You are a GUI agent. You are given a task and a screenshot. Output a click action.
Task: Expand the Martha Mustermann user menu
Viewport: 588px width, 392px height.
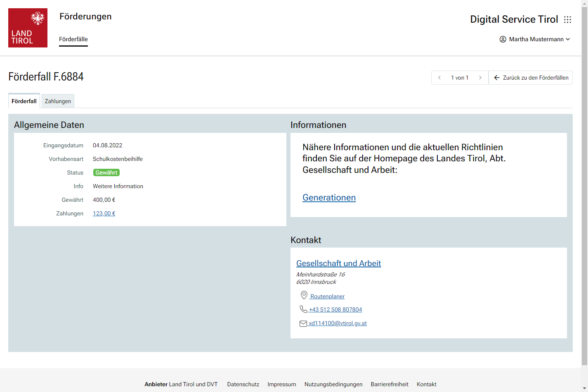[x=535, y=39]
